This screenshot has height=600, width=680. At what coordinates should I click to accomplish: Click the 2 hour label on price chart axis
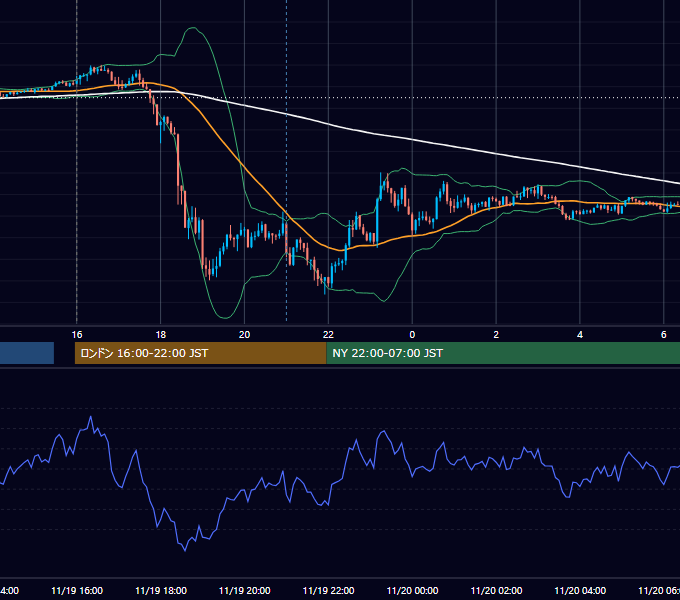pyautogui.click(x=496, y=335)
